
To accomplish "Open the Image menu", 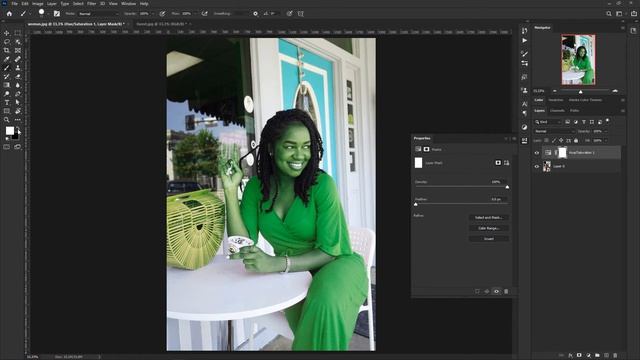I will pos(38,4).
